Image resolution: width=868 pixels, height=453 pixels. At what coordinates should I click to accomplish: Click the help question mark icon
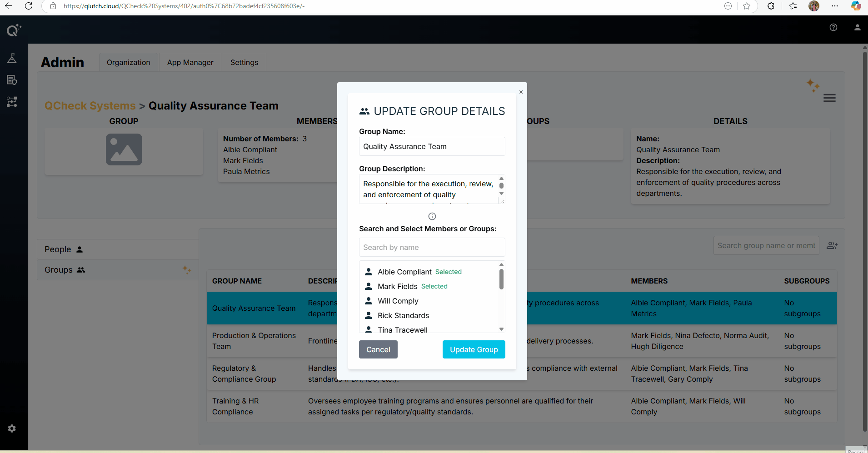coord(833,27)
